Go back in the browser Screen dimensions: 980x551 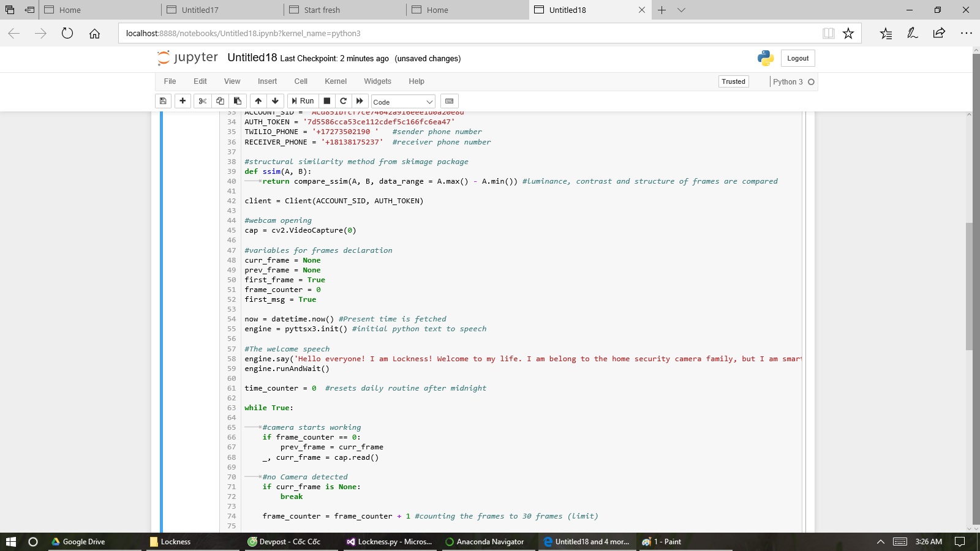tap(14, 33)
